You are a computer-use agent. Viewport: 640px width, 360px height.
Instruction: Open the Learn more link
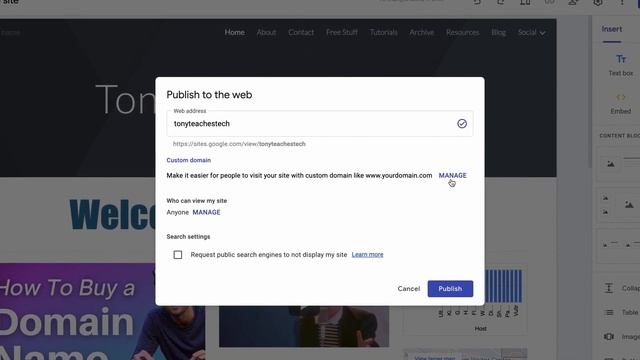(367, 255)
